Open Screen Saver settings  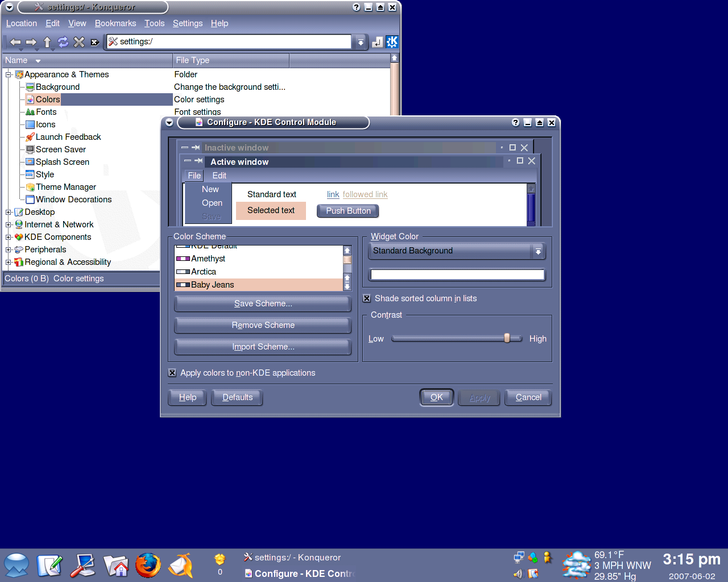point(61,149)
